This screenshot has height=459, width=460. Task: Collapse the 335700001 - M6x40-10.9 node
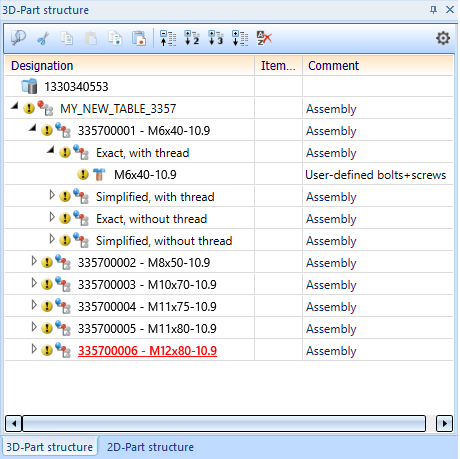point(32,128)
